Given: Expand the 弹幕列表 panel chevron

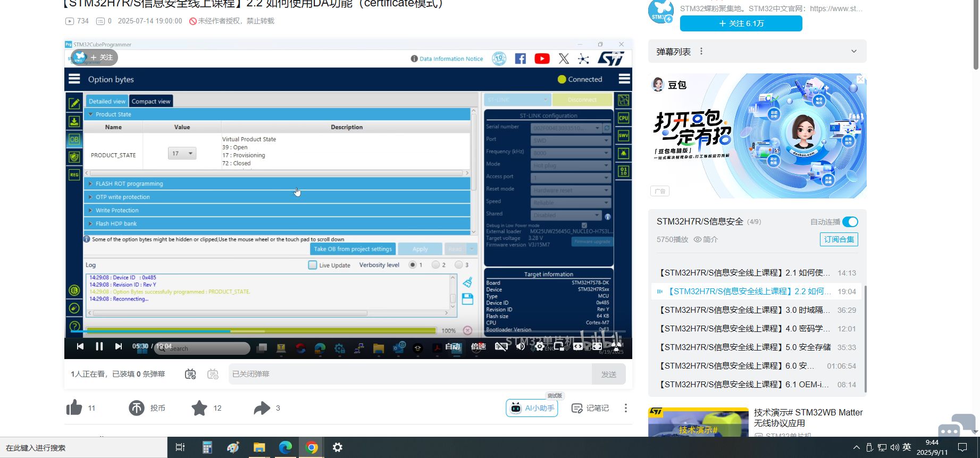Looking at the screenshot, I should [x=854, y=52].
